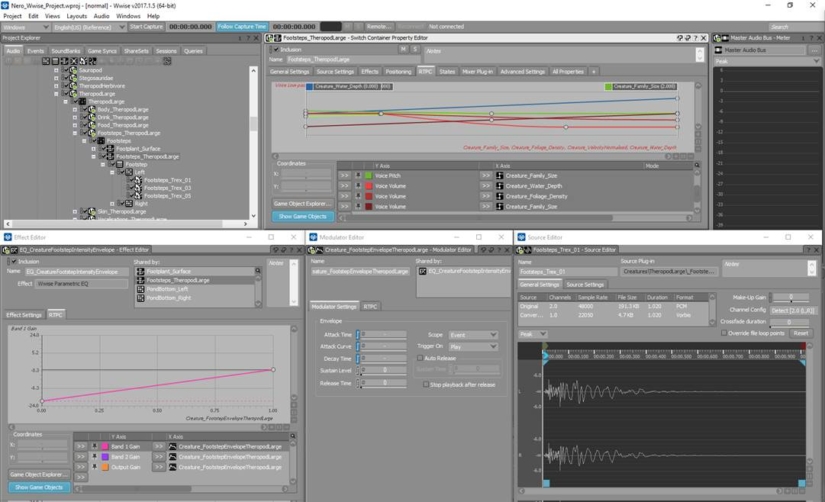Toggle inclusion checkmark for Stegosauridae

pos(66,78)
